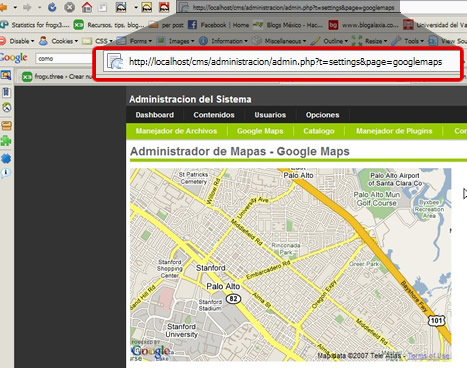Click the Tools wrench icon
Viewport: 467px width, 368px height.
396,41
